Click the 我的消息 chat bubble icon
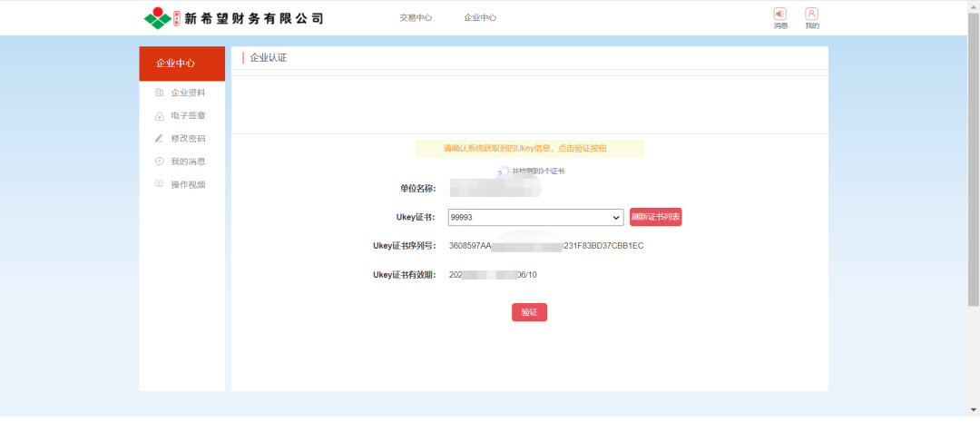 click(159, 162)
